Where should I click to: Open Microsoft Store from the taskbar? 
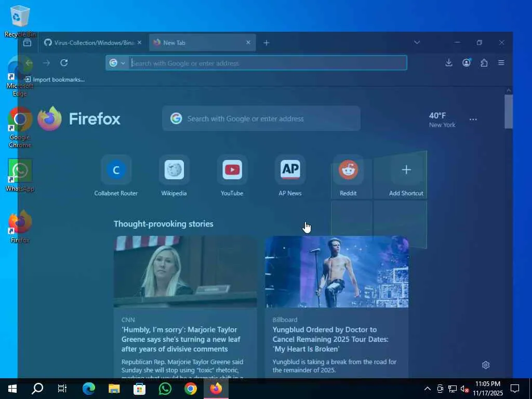point(139,389)
